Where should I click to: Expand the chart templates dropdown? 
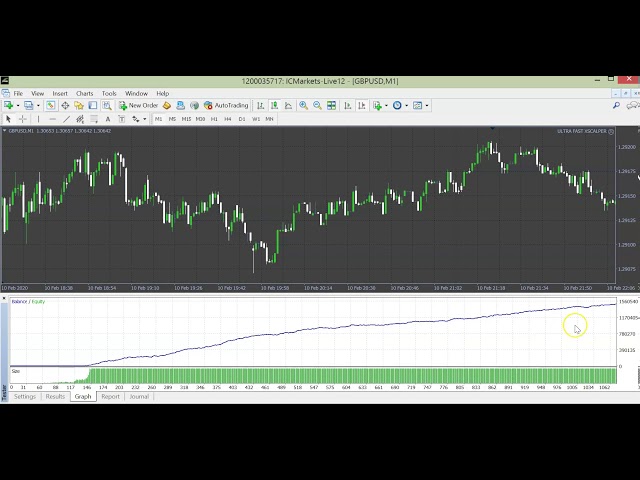(x=426, y=105)
